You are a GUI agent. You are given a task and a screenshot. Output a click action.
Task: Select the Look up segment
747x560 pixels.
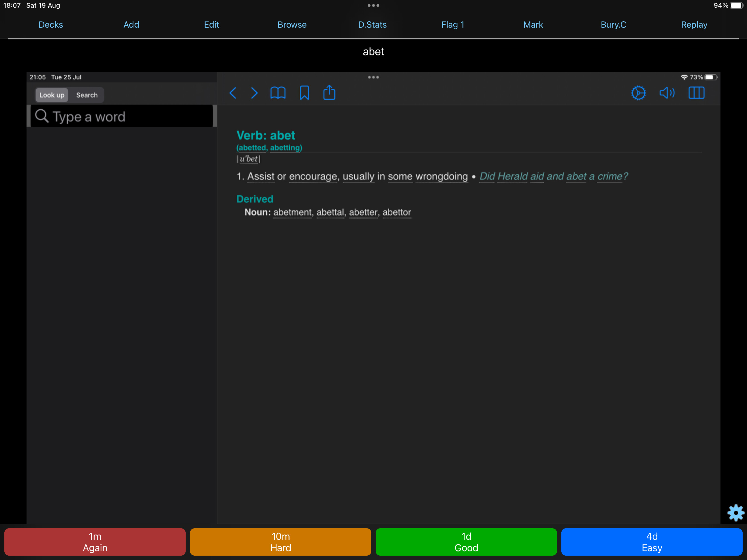52,95
